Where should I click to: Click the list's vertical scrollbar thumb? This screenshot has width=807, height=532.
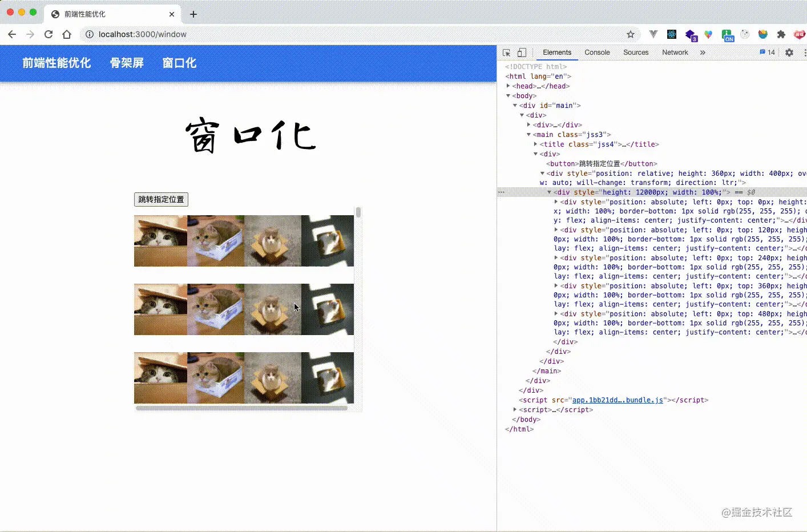coord(358,212)
